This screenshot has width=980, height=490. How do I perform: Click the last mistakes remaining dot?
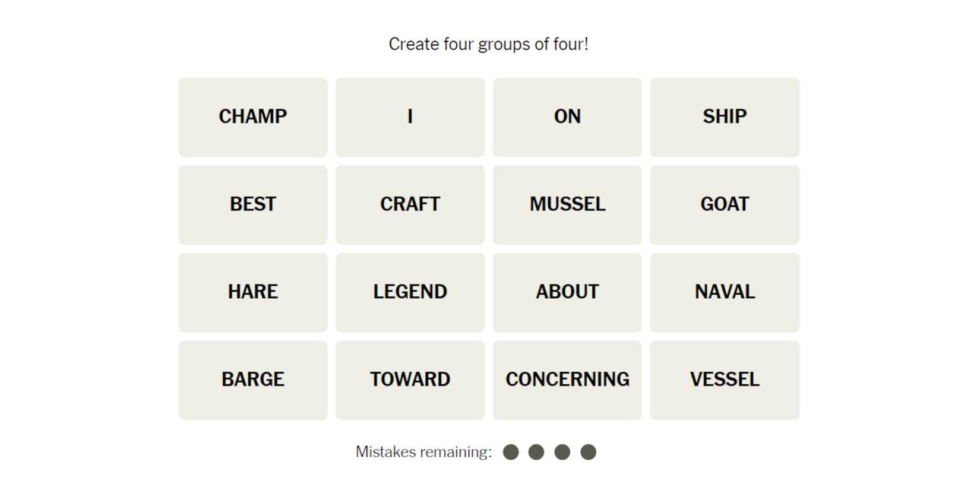(x=588, y=453)
